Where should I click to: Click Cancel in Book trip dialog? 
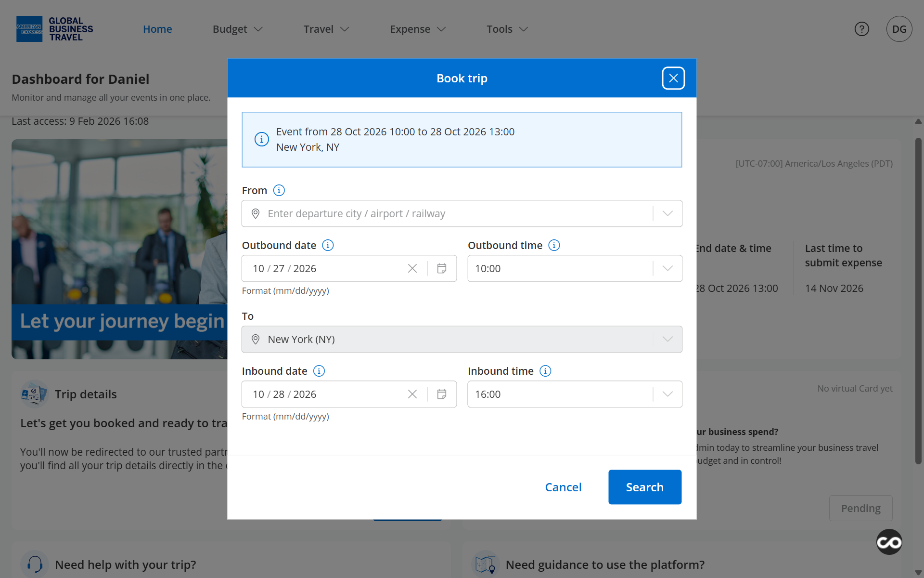coord(563,487)
